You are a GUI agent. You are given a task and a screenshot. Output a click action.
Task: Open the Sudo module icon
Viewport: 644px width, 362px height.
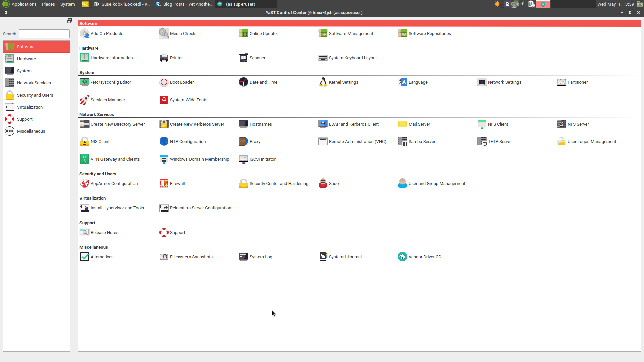tap(323, 183)
